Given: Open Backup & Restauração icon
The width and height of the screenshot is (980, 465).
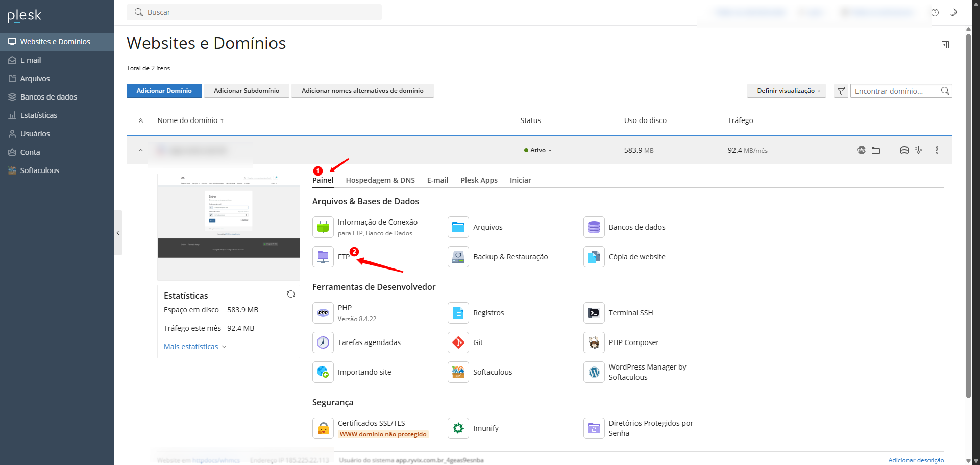Looking at the screenshot, I should [458, 257].
